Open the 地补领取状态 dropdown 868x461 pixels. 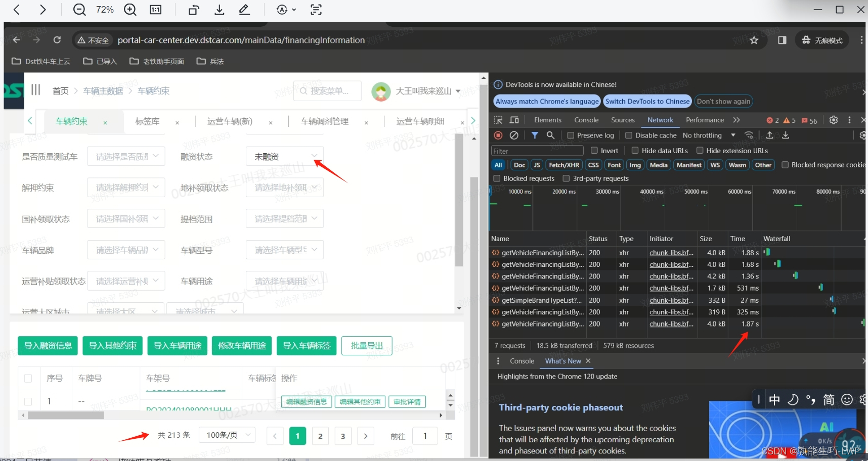[x=285, y=188]
